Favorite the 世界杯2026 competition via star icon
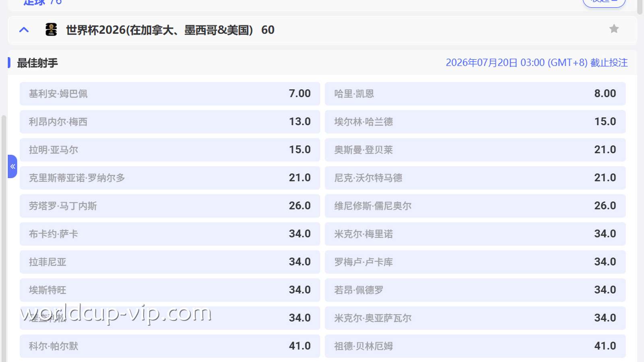Viewport: 644px width, 362px height. pyautogui.click(x=614, y=29)
